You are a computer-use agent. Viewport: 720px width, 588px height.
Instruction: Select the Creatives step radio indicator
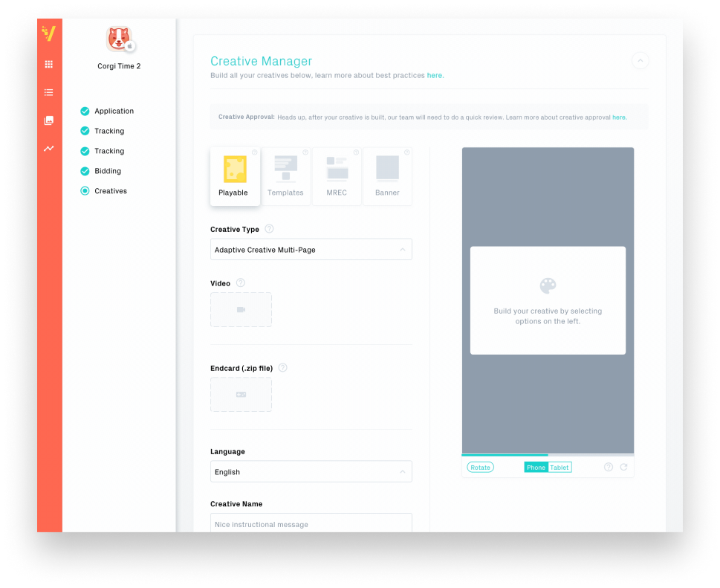tap(85, 190)
